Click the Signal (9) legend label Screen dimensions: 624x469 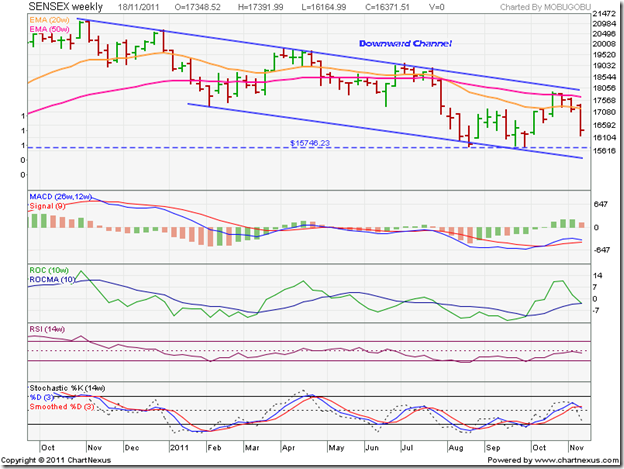click(x=47, y=206)
